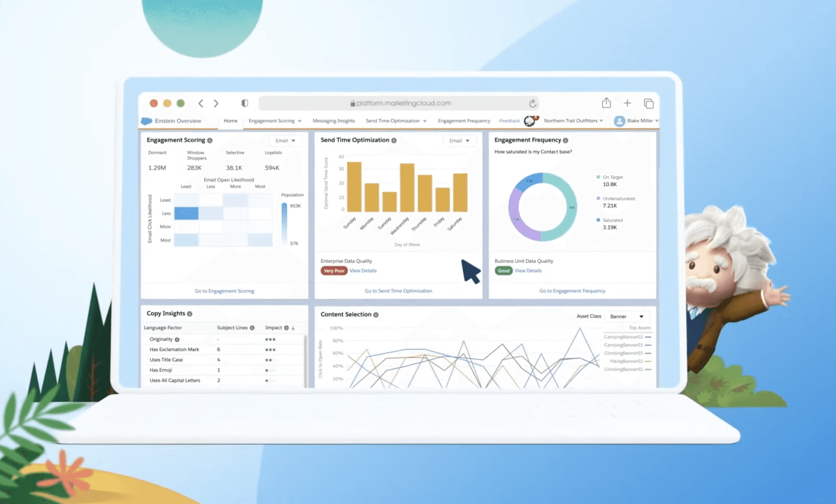Click HikingBanner02 legend entry
The height and width of the screenshot is (504, 836).
[630, 361]
